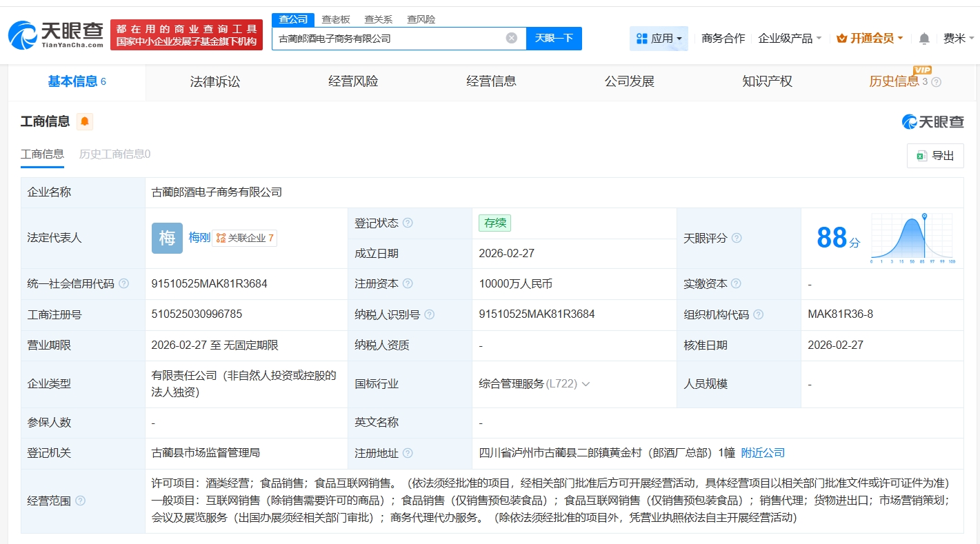The image size is (980, 544).
Task: Click help icon next to 统一社会信用代码
Action: pos(124,284)
